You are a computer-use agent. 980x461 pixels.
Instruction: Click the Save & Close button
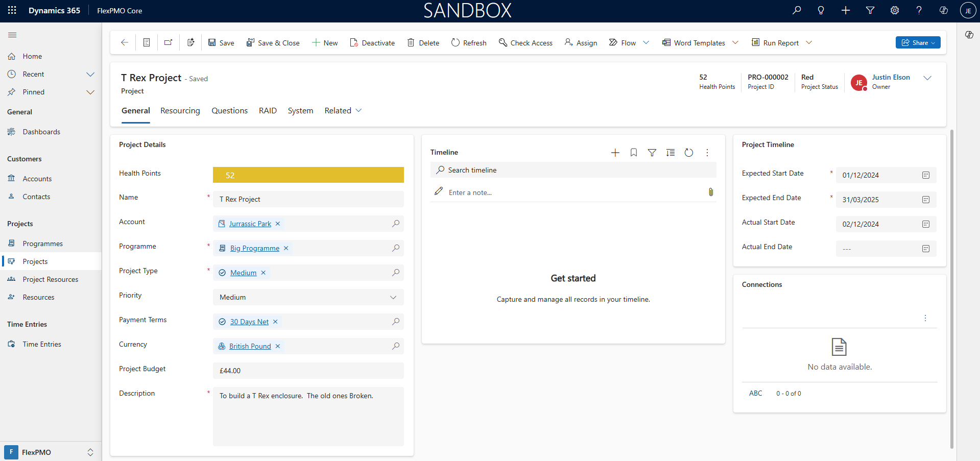[x=273, y=43]
